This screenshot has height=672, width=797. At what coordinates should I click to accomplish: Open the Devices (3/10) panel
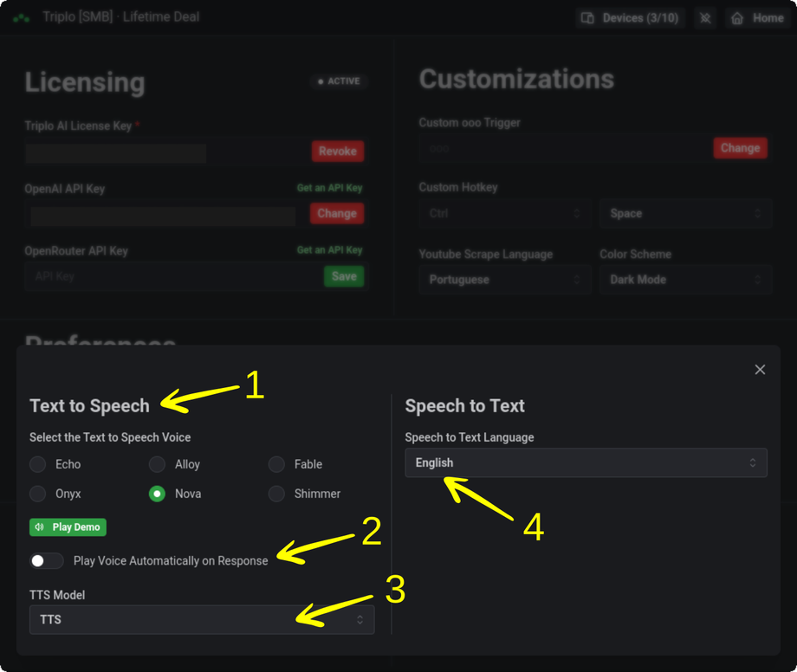[630, 17]
